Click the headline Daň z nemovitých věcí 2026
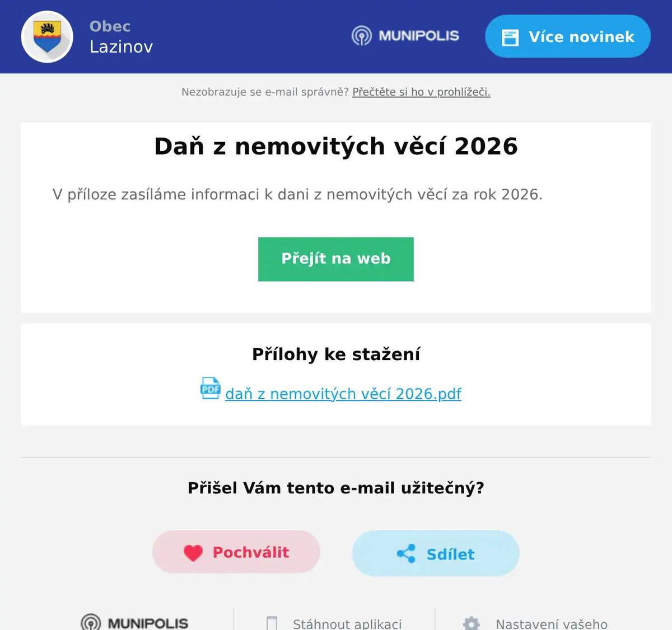 (335, 146)
